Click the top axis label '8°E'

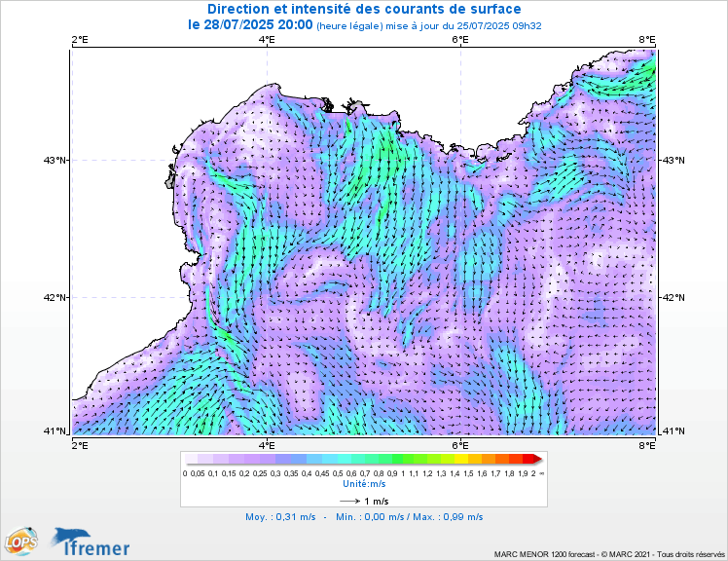click(647, 40)
